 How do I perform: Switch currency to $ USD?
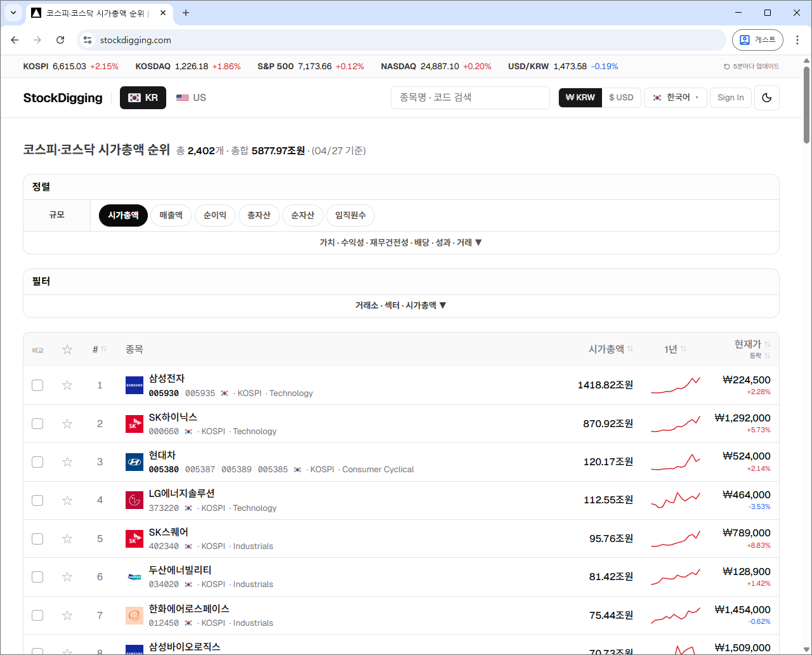click(621, 98)
